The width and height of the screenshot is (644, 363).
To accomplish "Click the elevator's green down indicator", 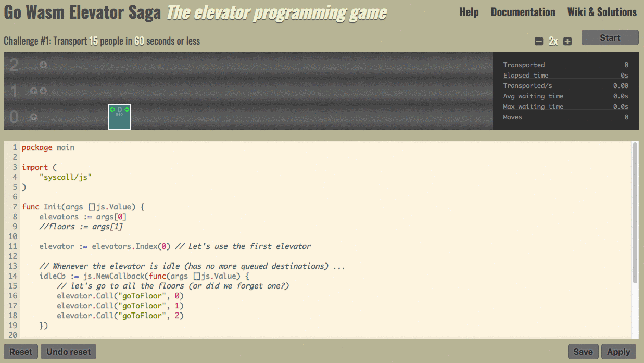I will click(127, 109).
